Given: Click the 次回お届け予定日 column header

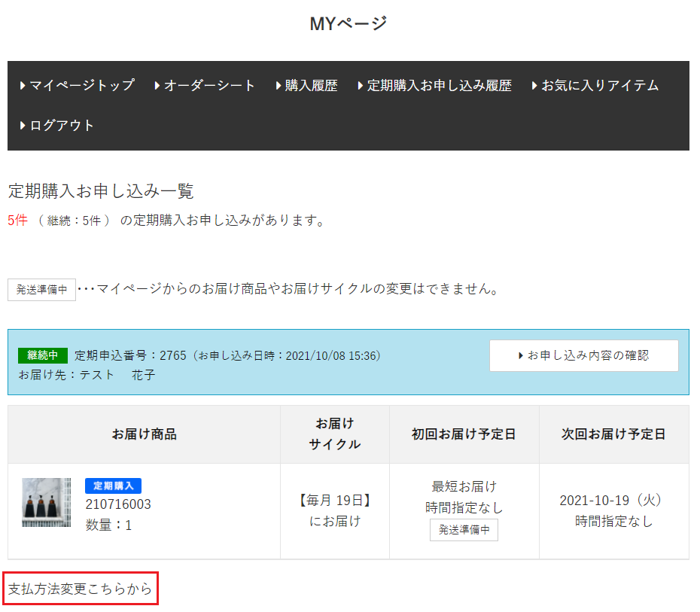Looking at the screenshot, I should pos(613,434).
